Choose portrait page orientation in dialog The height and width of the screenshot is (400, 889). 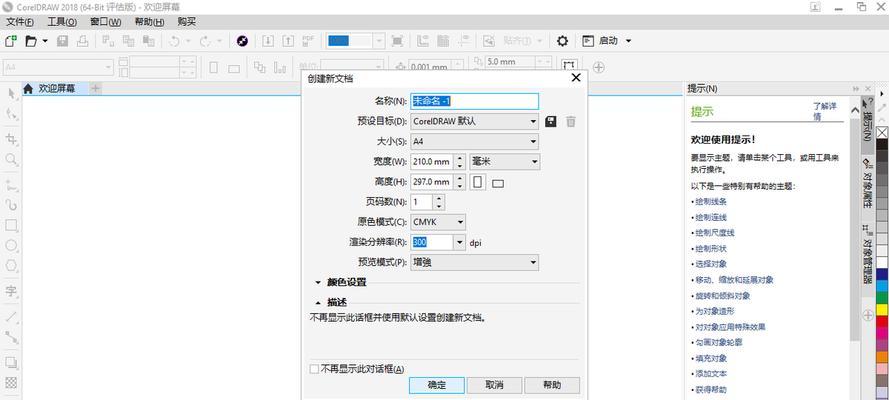coord(479,182)
